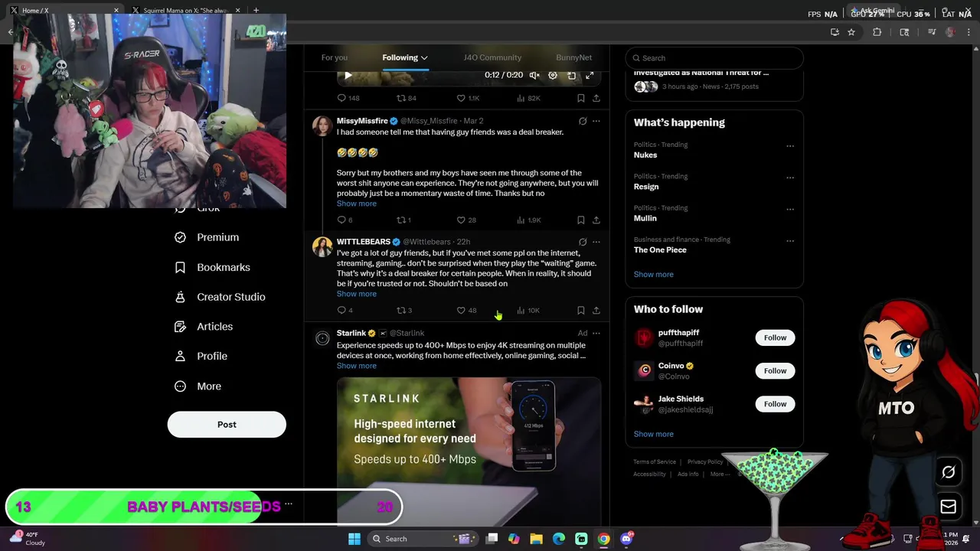Show more of WITTLEBEARS' post text

pos(356,294)
